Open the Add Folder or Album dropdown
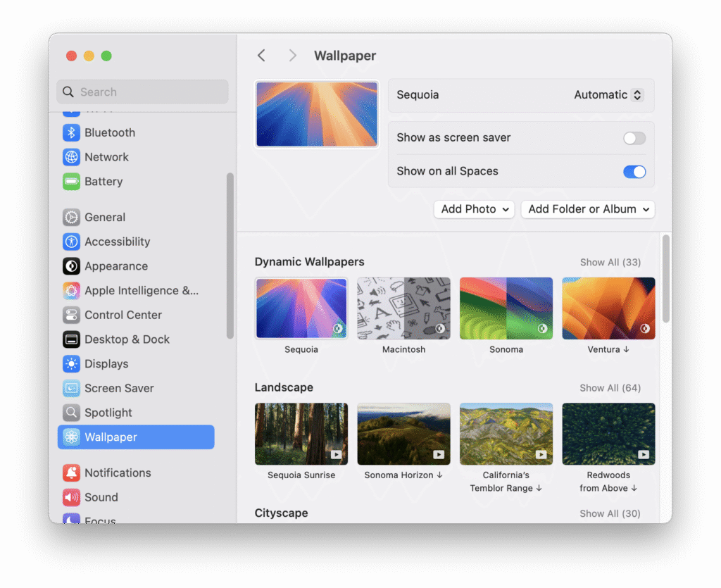721x588 pixels. click(x=588, y=209)
